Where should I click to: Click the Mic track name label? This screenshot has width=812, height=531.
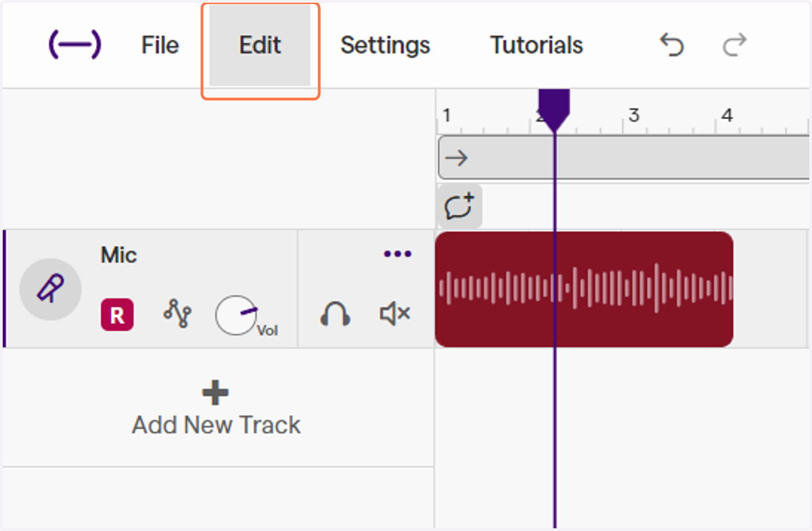point(118,255)
